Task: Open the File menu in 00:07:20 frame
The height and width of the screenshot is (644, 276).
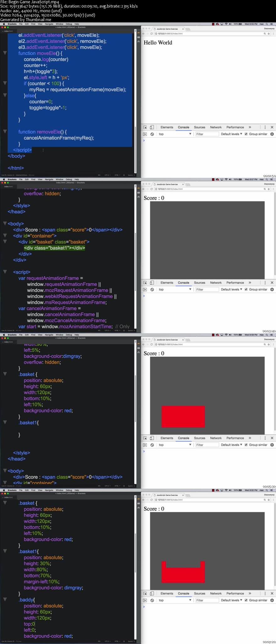Action: click(x=21, y=490)
